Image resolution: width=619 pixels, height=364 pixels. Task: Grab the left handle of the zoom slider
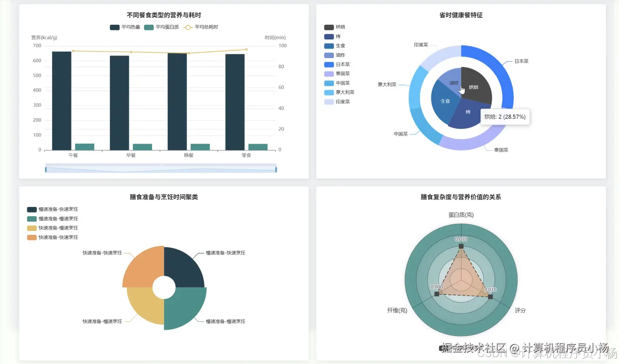46,169
